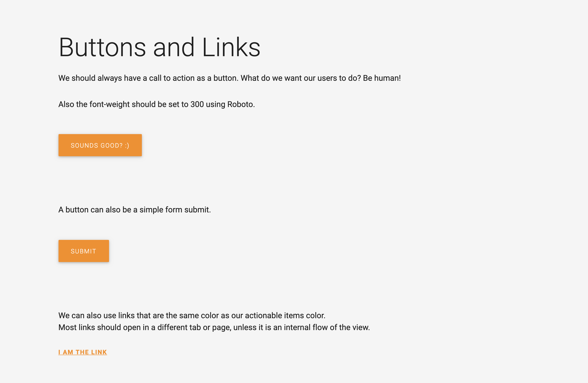
Task: Click the words A button can also
Action: click(x=90, y=210)
